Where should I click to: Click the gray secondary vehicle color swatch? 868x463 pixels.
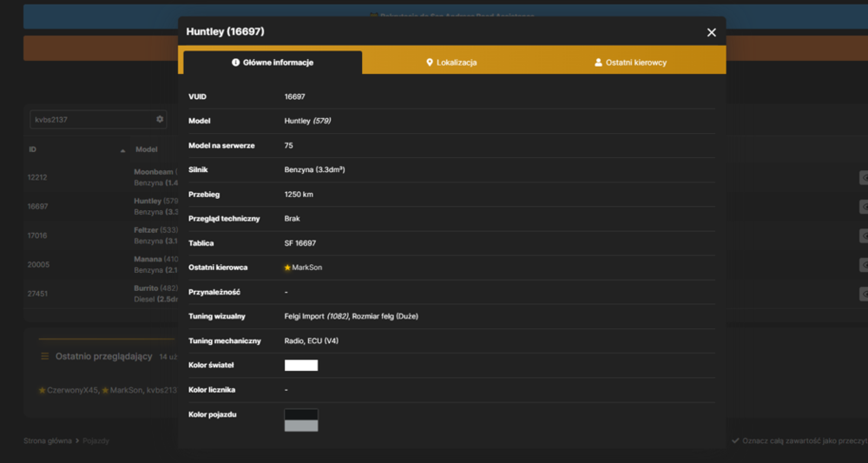301,426
